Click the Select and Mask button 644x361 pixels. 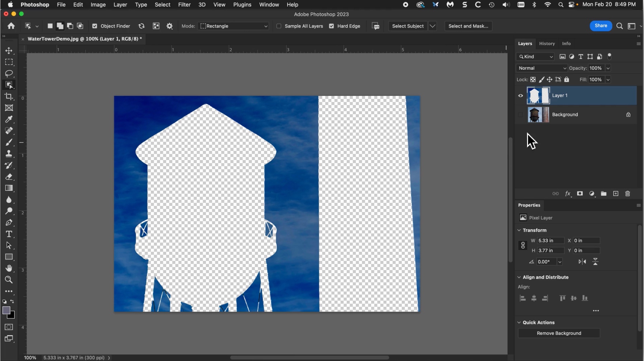point(468,26)
